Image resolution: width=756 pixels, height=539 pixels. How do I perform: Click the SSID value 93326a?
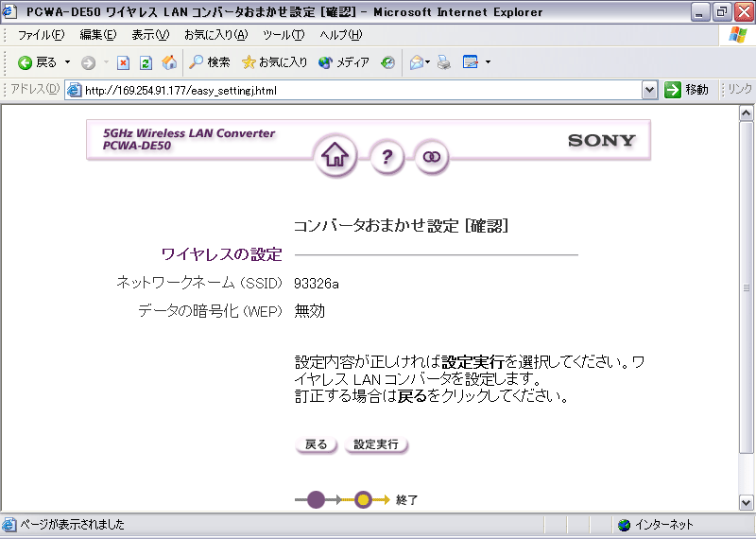(317, 284)
